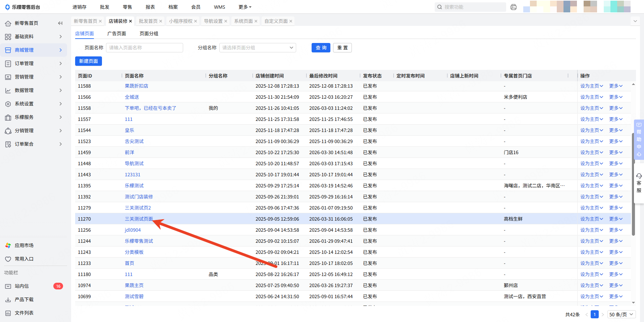Open 文件列表 in the sidebar
Screen dimensions: 644x322
click(24, 313)
